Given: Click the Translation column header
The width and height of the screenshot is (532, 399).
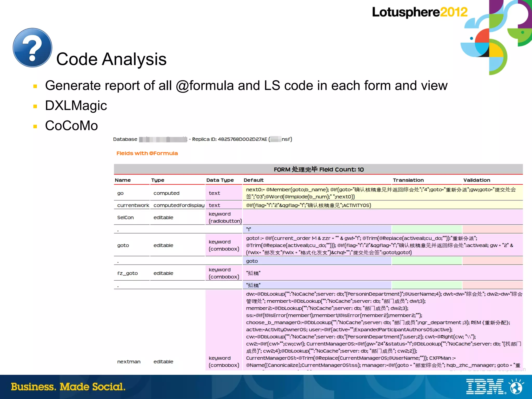Looking at the screenshot, I should [408, 180].
